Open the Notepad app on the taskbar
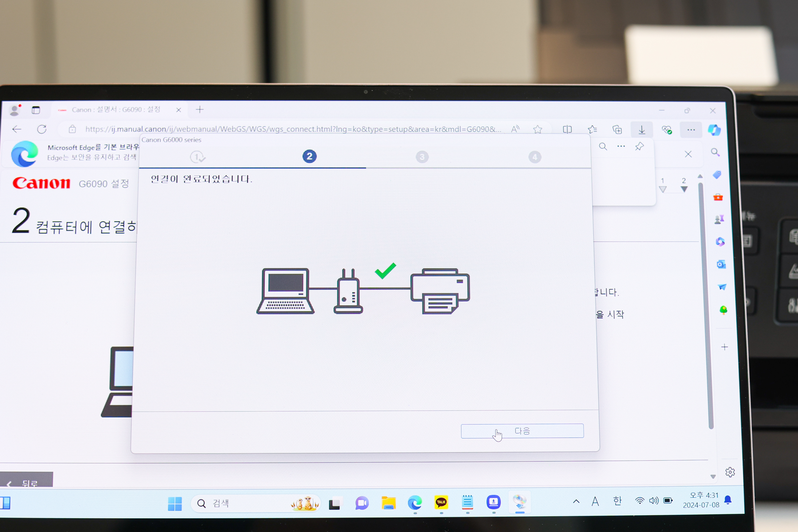Viewport: 798px width, 532px height. [467, 502]
